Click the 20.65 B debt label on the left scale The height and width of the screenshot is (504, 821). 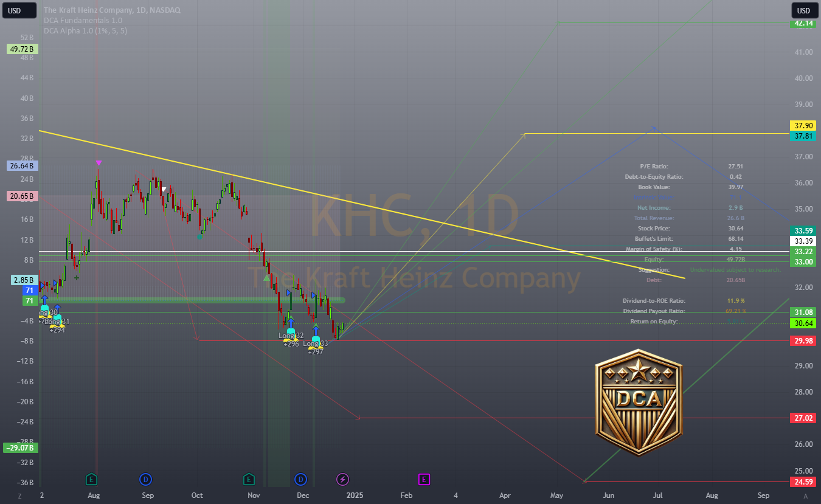point(23,196)
